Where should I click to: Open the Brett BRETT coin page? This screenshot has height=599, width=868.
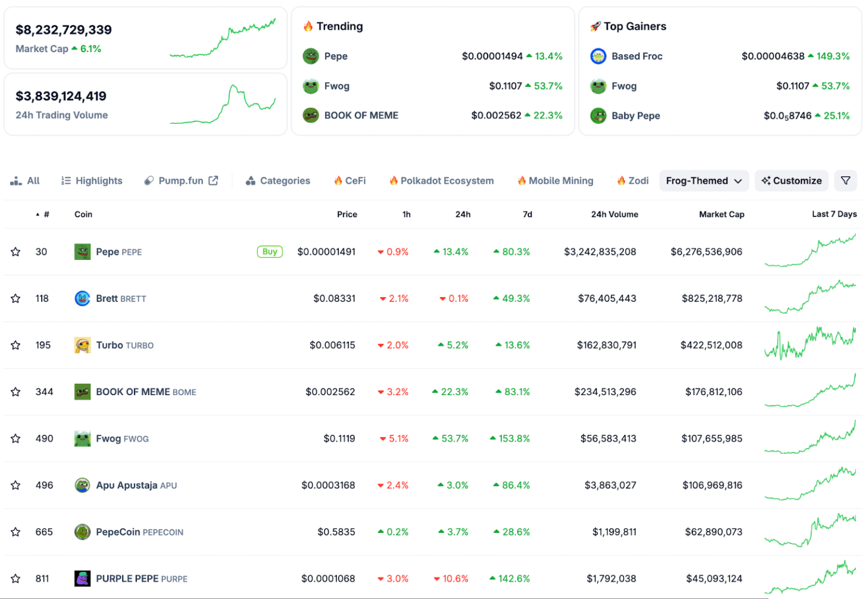coord(121,298)
